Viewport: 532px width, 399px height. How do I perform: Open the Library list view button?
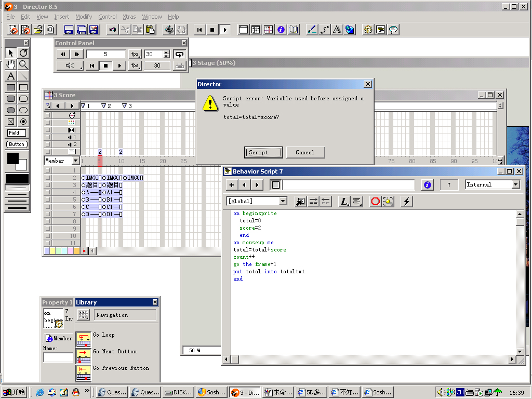84,315
